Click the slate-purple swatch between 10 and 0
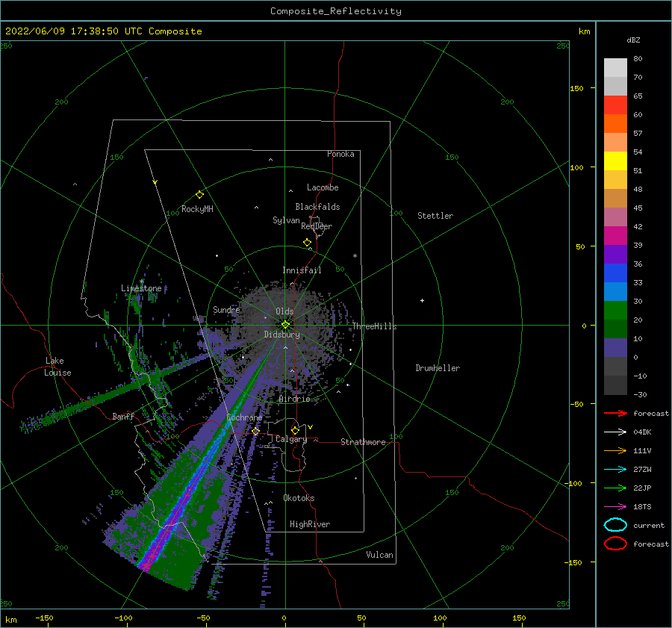Screen dimensions: 672x628 click(x=615, y=348)
